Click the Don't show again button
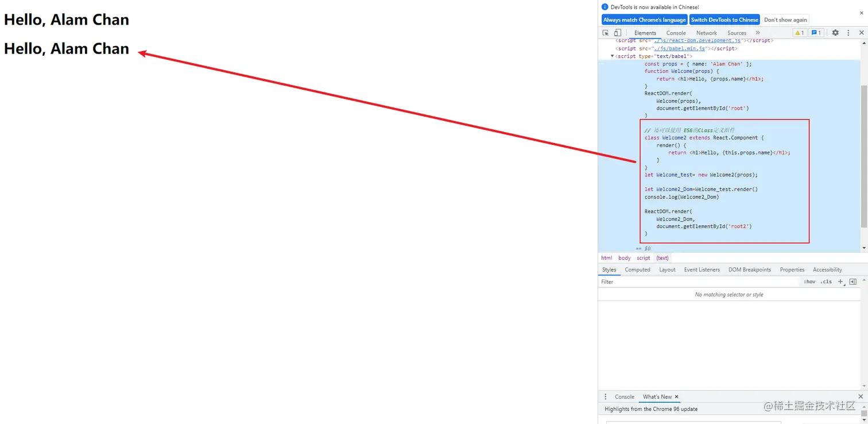Image resolution: width=868 pixels, height=424 pixels. [x=785, y=20]
